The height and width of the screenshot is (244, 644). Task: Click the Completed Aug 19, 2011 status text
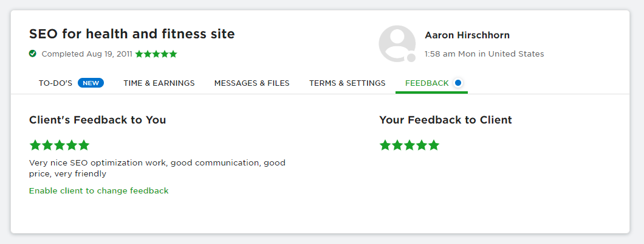(87, 54)
